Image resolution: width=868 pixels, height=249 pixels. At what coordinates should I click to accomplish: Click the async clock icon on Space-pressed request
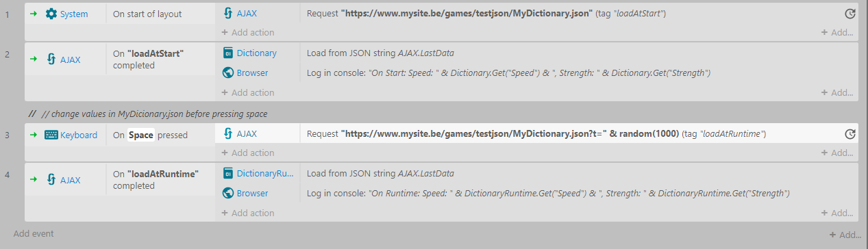[850, 134]
